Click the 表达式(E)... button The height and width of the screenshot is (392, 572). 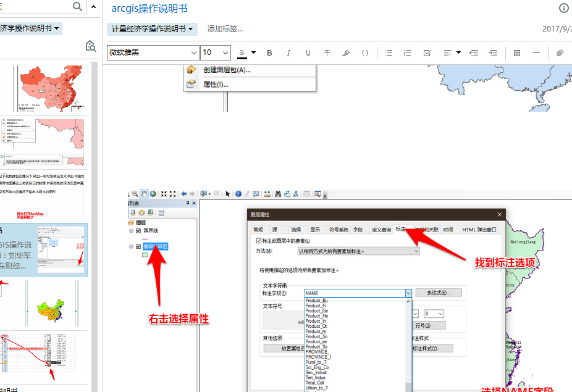pyautogui.click(x=439, y=293)
